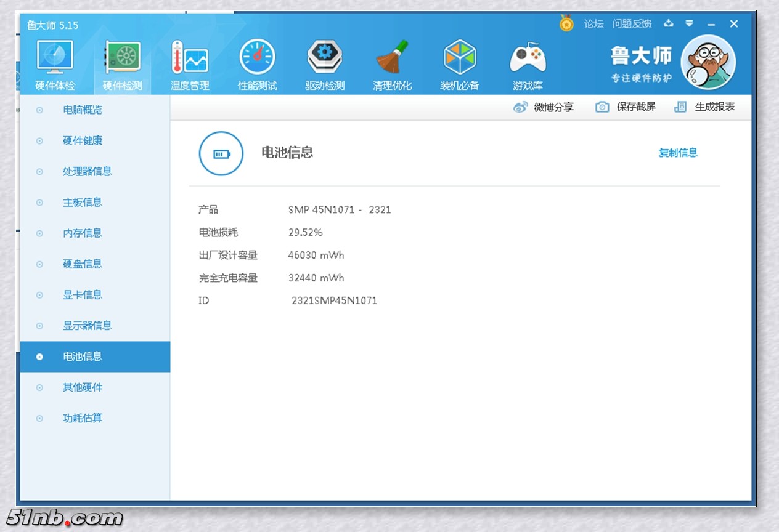Open the 论坛 forum link

tap(593, 24)
